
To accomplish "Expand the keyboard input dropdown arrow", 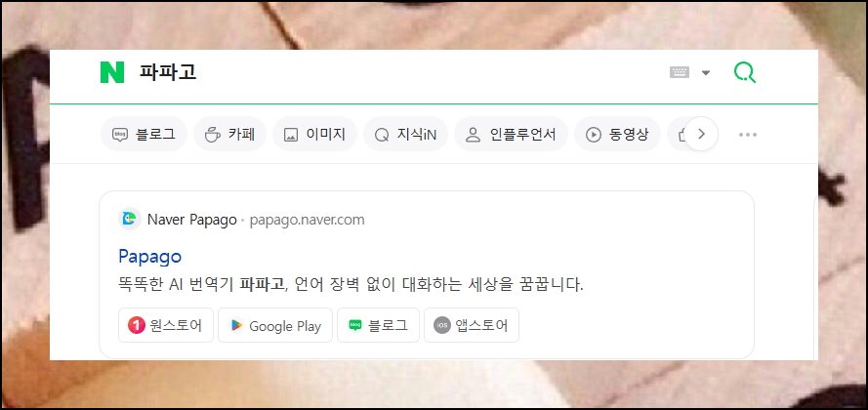I will click(x=706, y=73).
